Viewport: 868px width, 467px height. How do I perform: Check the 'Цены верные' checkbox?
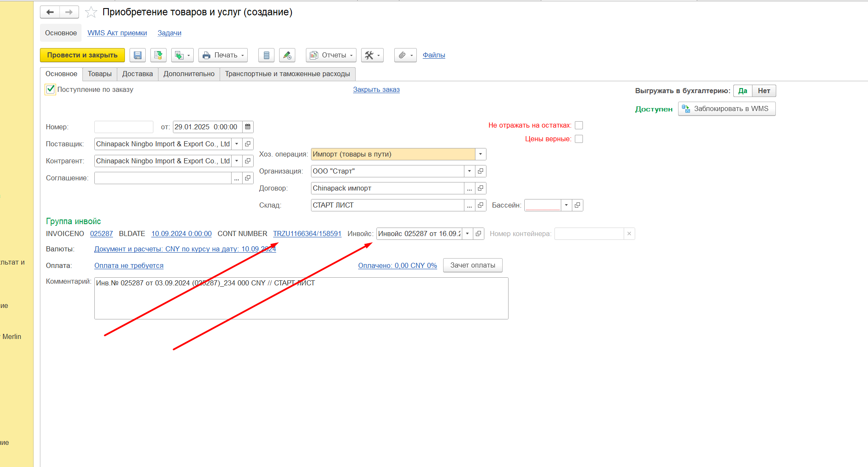579,139
